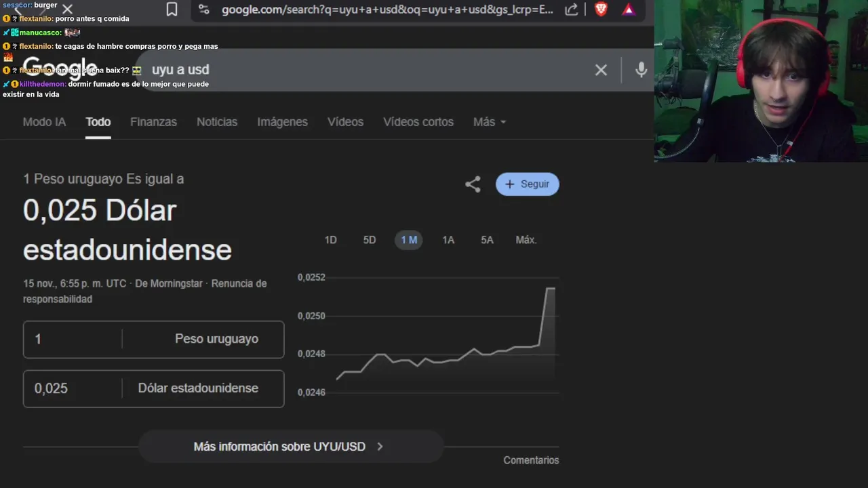Open site settings icon beside the URL
Screen dimensions: 868x488
[x=203, y=9]
